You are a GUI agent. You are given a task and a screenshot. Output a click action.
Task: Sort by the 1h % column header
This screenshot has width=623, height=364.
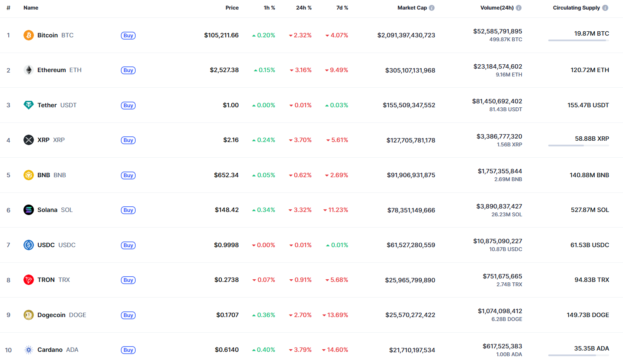(x=270, y=8)
